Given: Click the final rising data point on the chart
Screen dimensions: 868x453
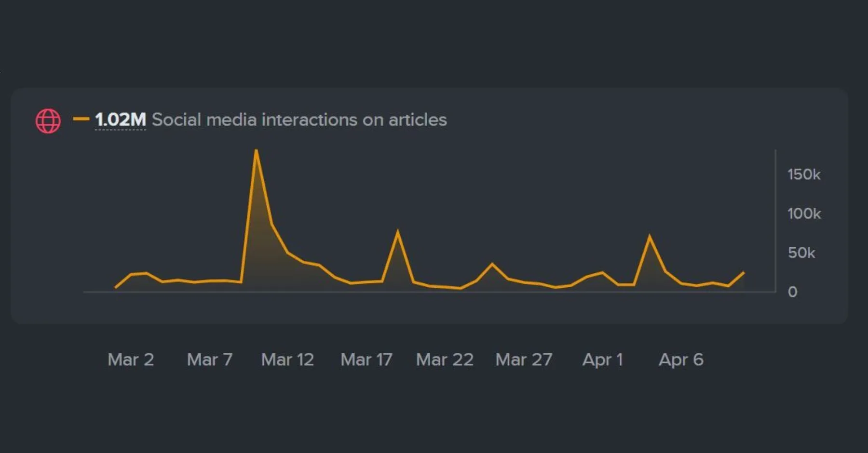Looking at the screenshot, I should (745, 273).
